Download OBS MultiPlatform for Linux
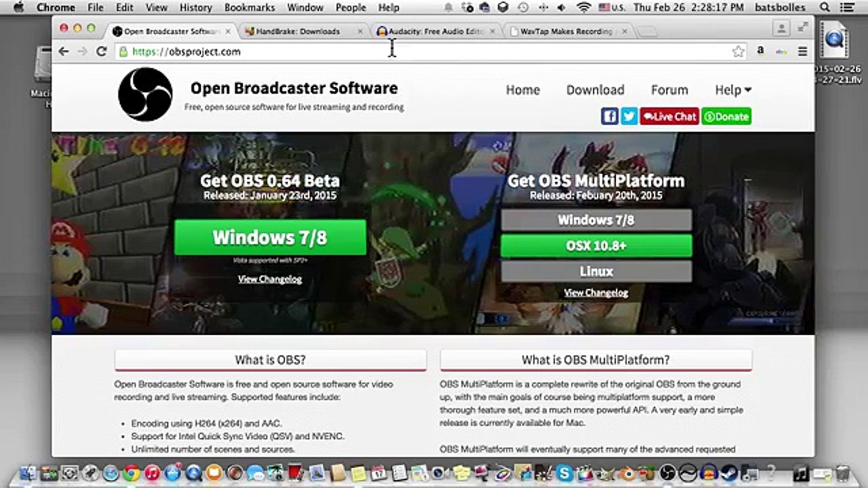The image size is (868, 488). [x=596, y=272]
